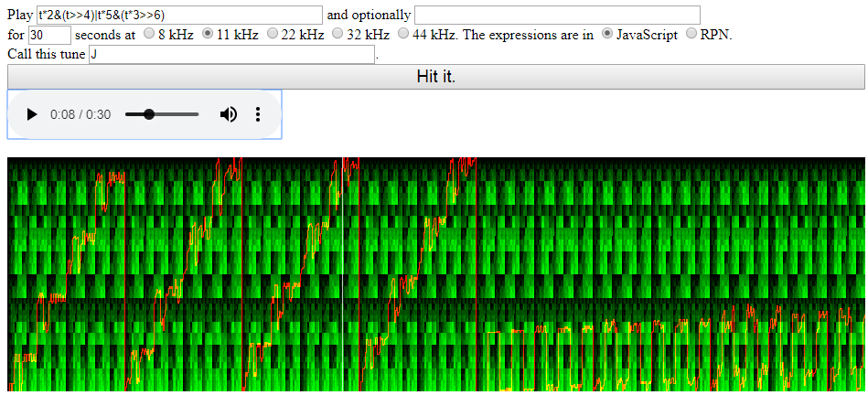Set expression language to RPN
Screen dimensions: 868x395
pyautogui.click(x=691, y=34)
